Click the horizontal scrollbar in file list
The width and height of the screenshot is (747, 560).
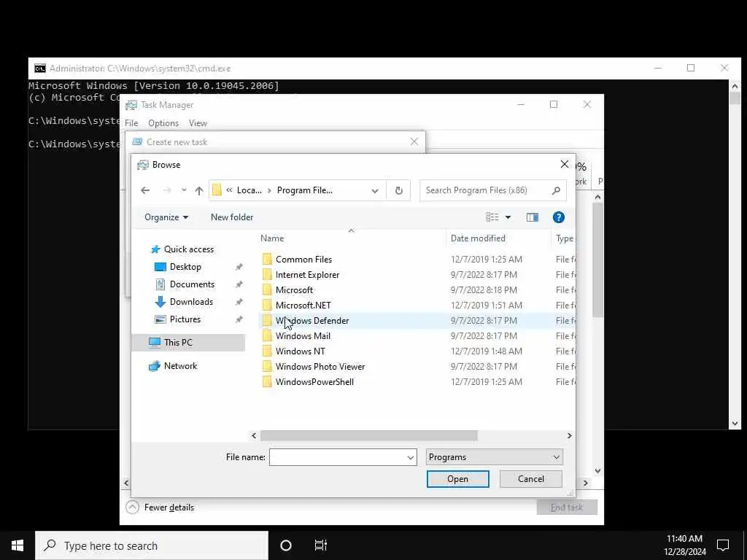click(368, 436)
